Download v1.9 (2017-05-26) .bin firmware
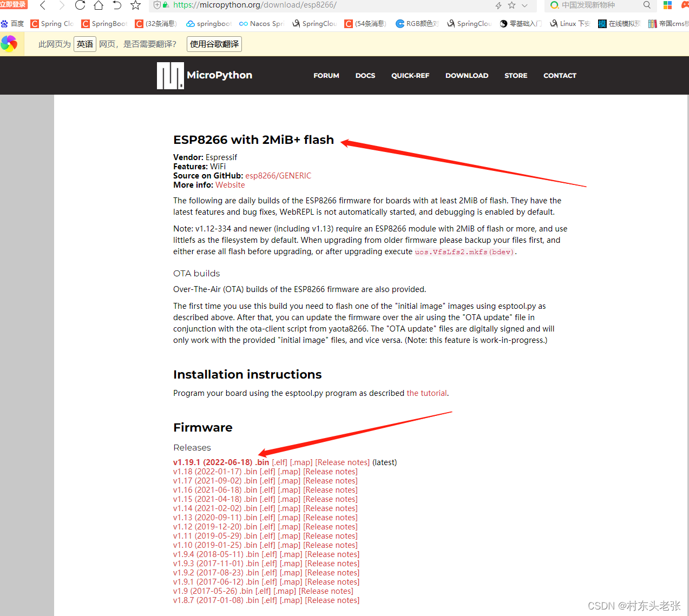 pyautogui.click(x=213, y=591)
